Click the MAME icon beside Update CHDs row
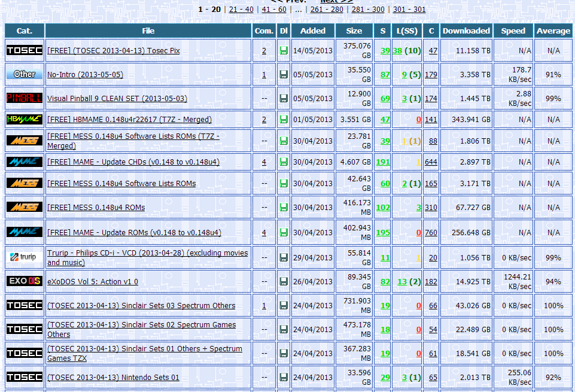Viewport: 575px width, 392px height. [x=25, y=162]
